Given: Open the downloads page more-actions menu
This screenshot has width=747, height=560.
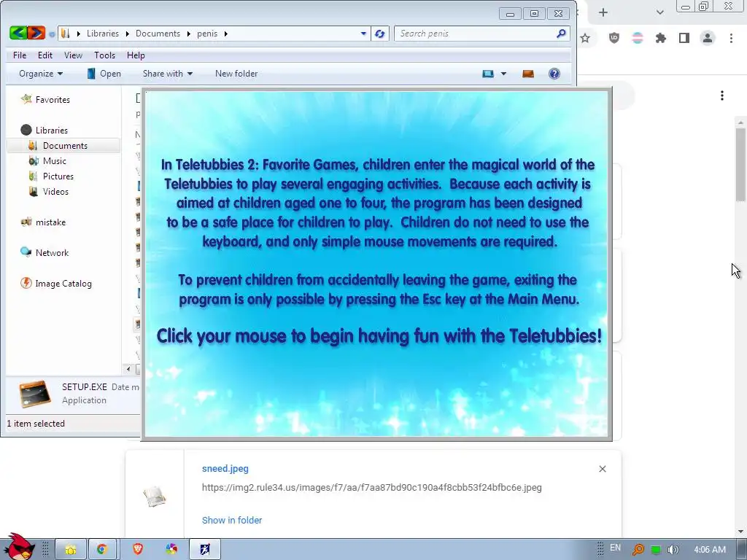Looking at the screenshot, I should click(x=722, y=96).
